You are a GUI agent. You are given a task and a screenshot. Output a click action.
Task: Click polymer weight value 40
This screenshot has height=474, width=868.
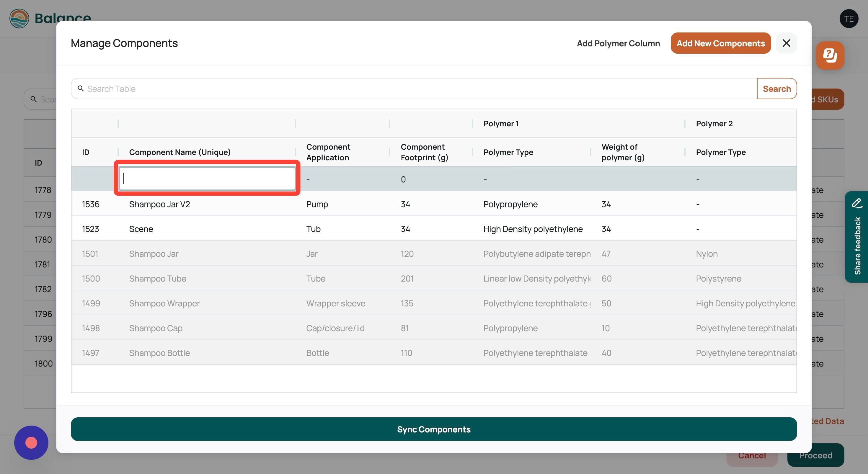click(606, 353)
